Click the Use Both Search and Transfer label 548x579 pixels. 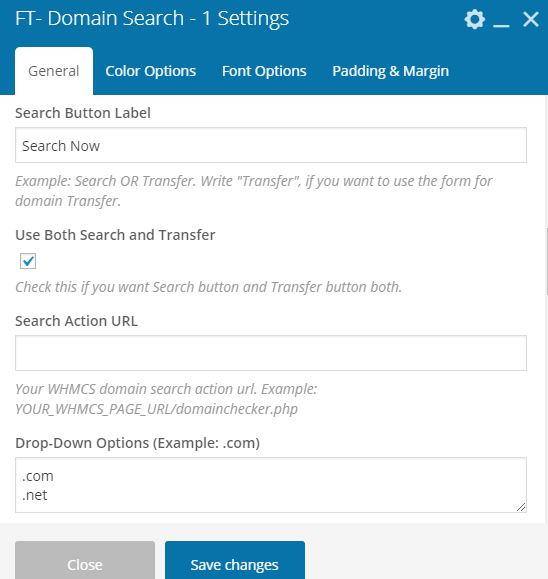coord(115,235)
